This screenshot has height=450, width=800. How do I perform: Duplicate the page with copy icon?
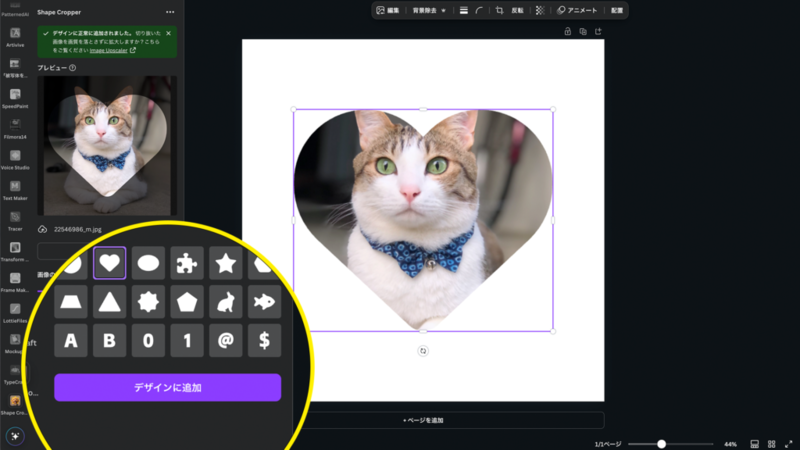[583, 32]
